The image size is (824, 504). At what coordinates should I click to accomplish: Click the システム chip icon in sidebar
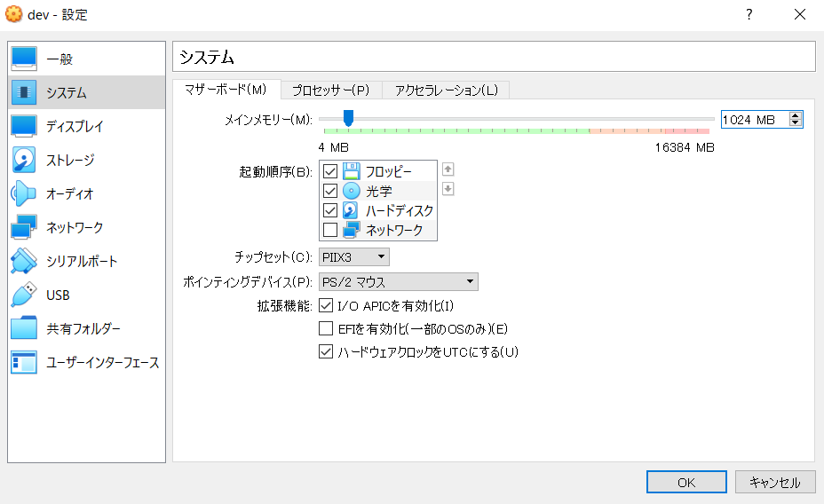point(24,92)
